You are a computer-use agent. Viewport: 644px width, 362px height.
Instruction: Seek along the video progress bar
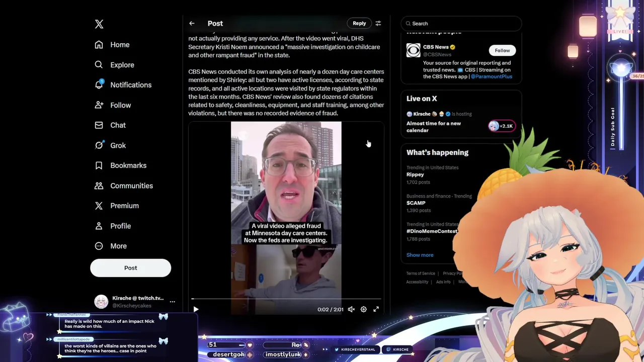(286, 299)
